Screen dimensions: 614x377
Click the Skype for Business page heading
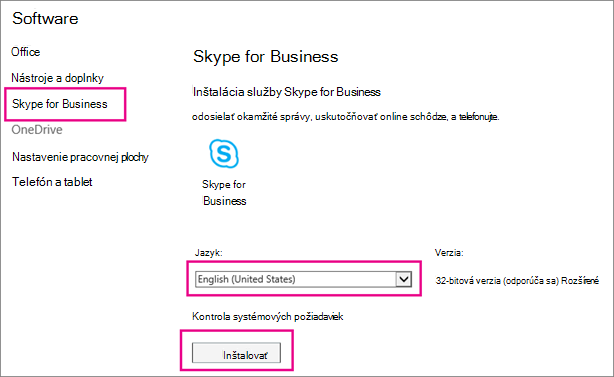click(x=265, y=56)
